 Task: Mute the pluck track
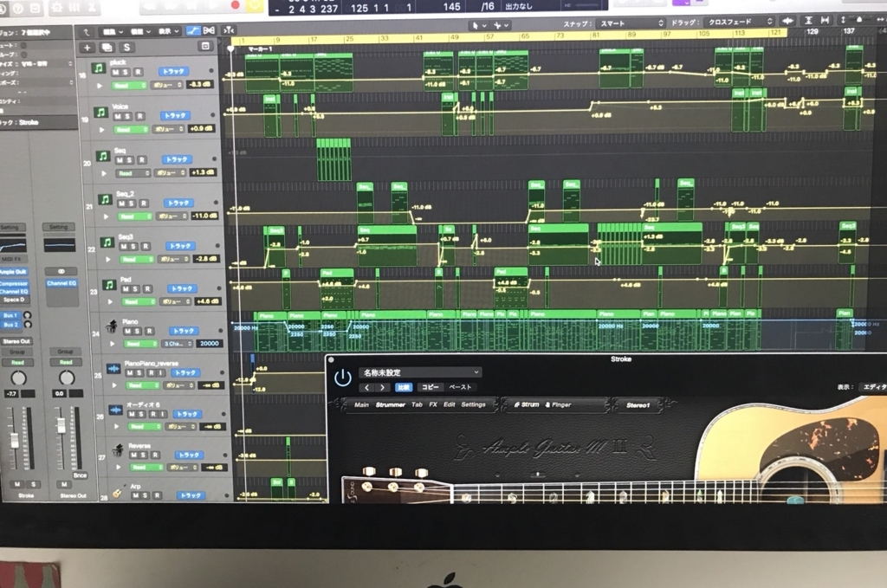click(x=115, y=73)
